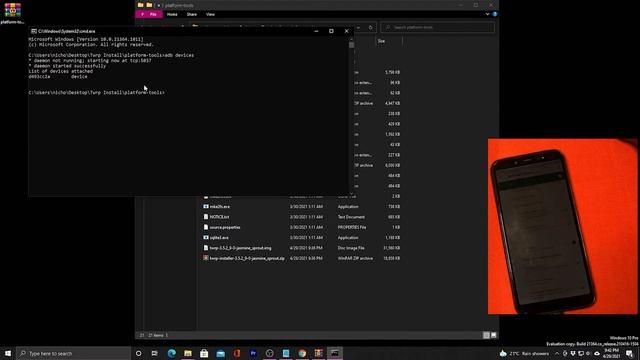Viewport: 640px width, 360px height.
Task: Select the NOTICE.txt file
Action: (219, 217)
